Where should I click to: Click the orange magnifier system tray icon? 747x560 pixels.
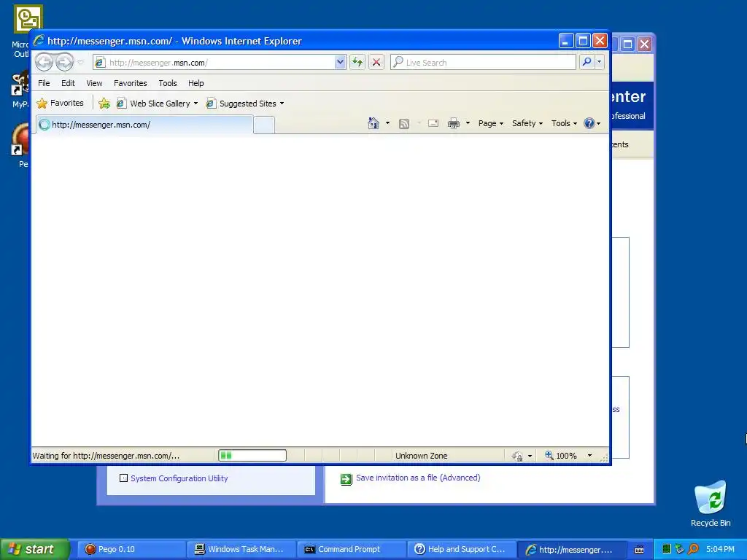coord(694,549)
